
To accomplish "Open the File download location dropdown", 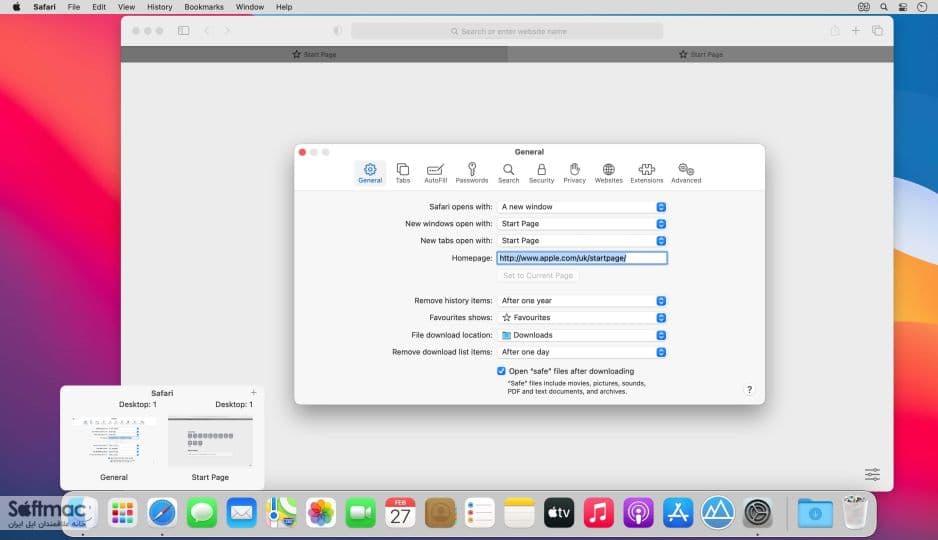I will click(582, 335).
